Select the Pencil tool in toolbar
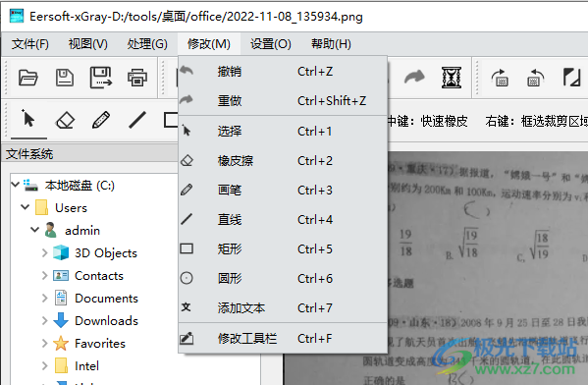Image resolution: width=588 pixels, height=385 pixels. click(x=101, y=120)
